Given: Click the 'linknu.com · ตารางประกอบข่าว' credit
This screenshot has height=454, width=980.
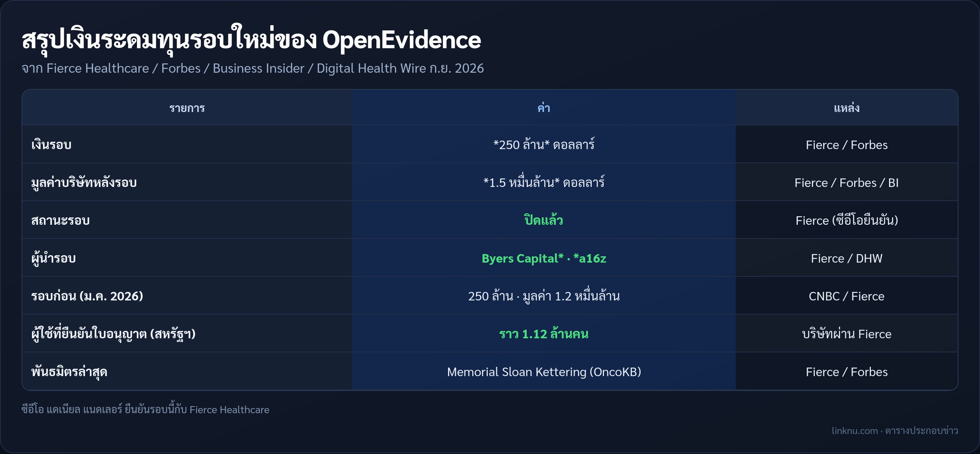Looking at the screenshot, I should tap(894, 430).
